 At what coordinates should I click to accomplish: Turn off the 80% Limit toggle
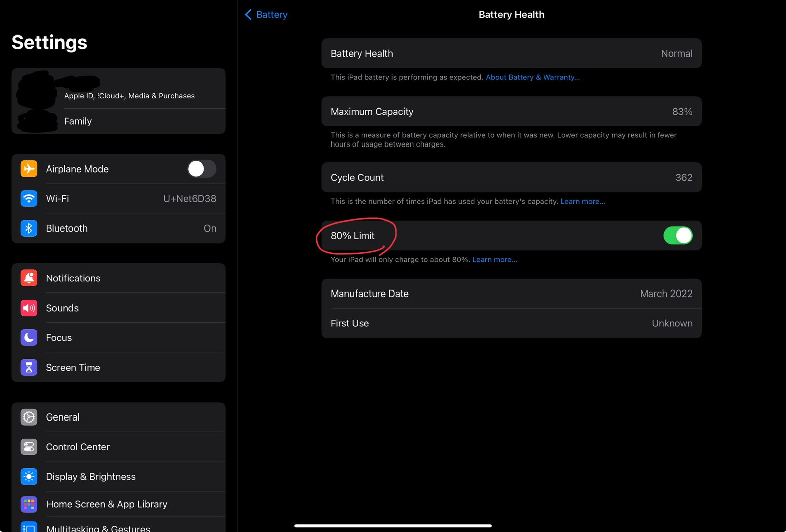pos(677,236)
